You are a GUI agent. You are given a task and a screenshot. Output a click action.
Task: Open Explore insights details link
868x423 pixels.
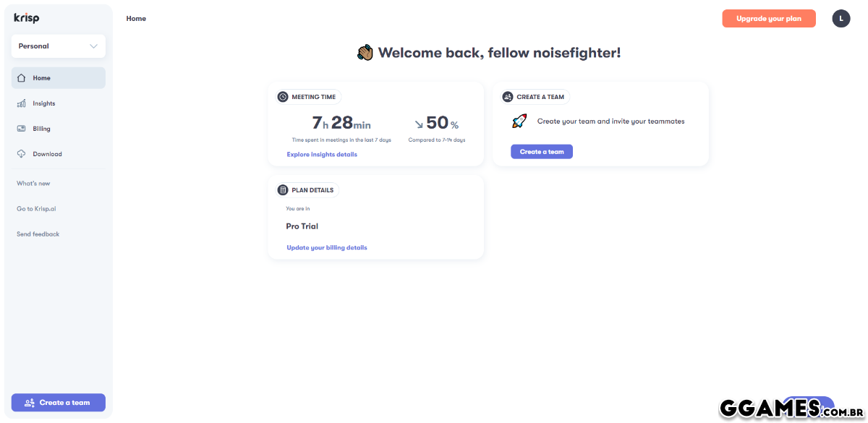[x=322, y=154]
